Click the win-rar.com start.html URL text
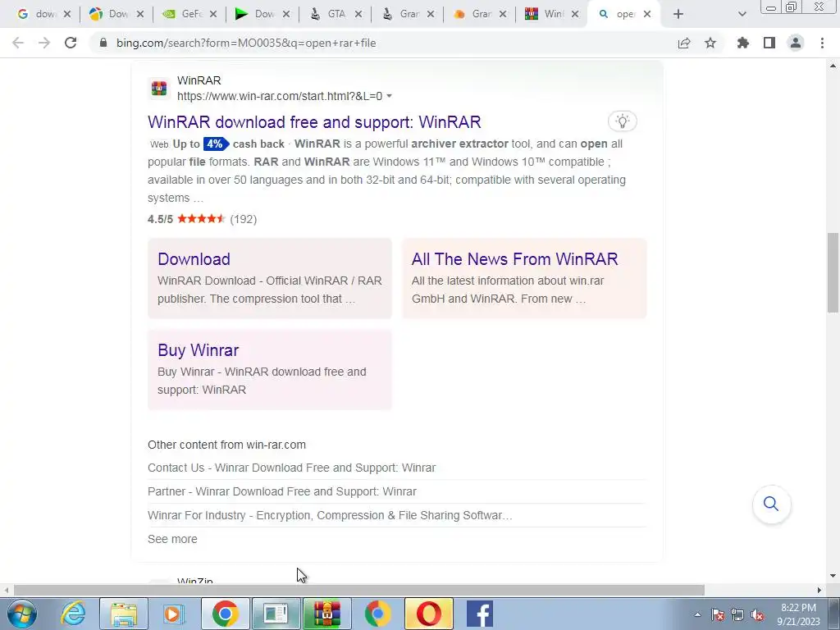 click(280, 97)
